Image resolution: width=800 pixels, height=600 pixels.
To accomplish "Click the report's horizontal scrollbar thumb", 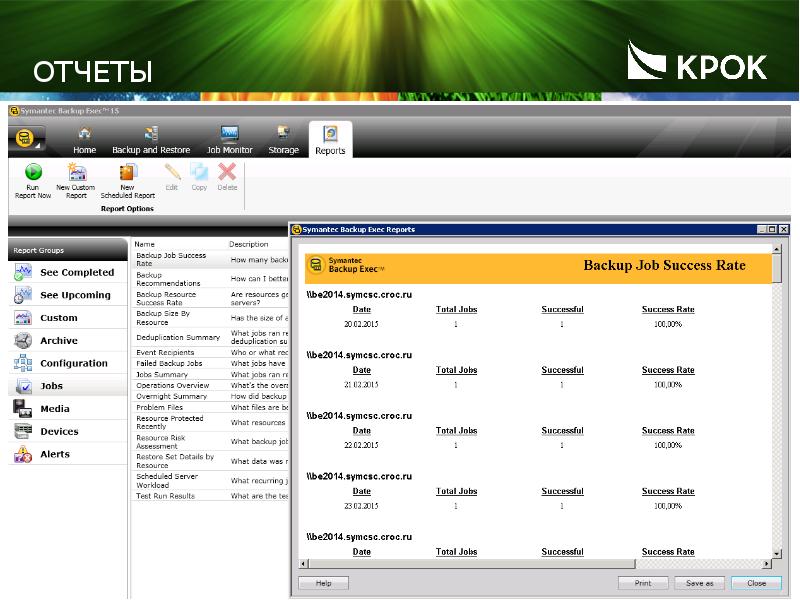I will click(x=472, y=563).
